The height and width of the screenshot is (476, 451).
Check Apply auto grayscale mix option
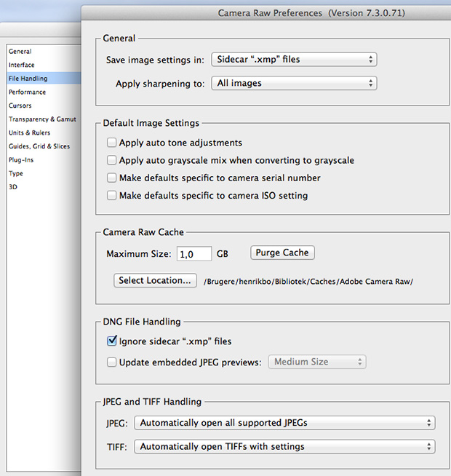coord(112,160)
